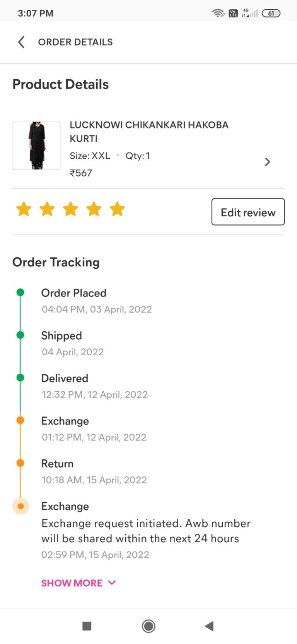297x644 pixels.
Task: Tap the Delivered green tracking dot
Action: click(x=20, y=377)
